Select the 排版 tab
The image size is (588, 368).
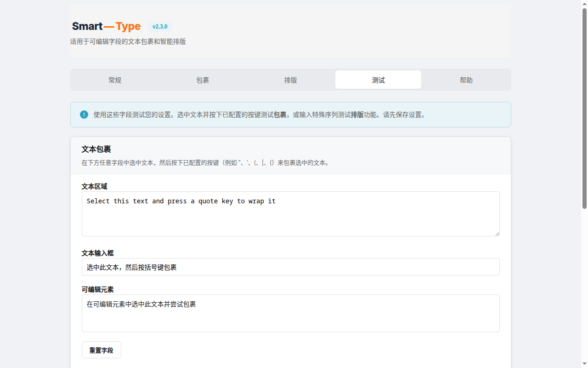click(x=290, y=80)
